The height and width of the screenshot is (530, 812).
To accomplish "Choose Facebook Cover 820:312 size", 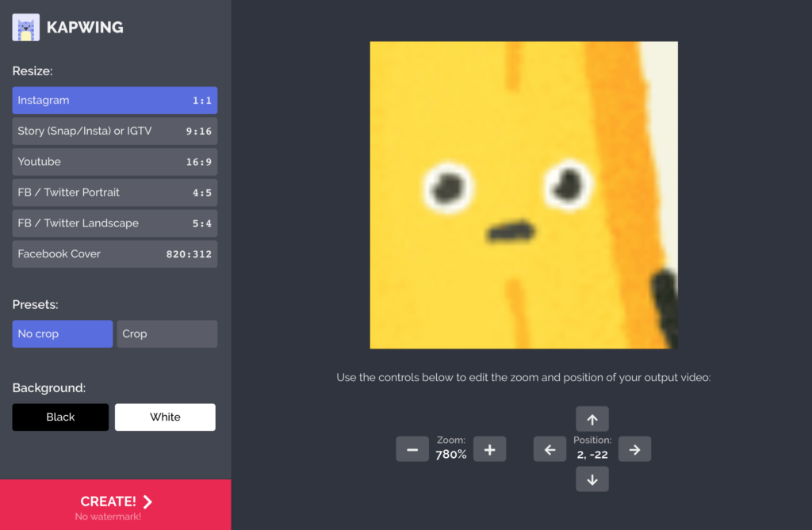I will (x=115, y=254).
